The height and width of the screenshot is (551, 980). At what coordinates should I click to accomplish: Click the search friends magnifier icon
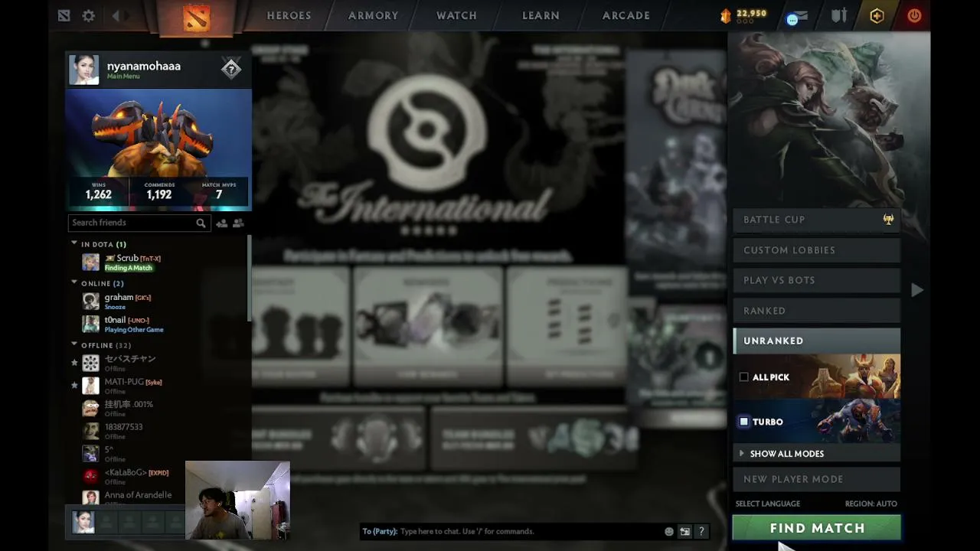point(201,223)
